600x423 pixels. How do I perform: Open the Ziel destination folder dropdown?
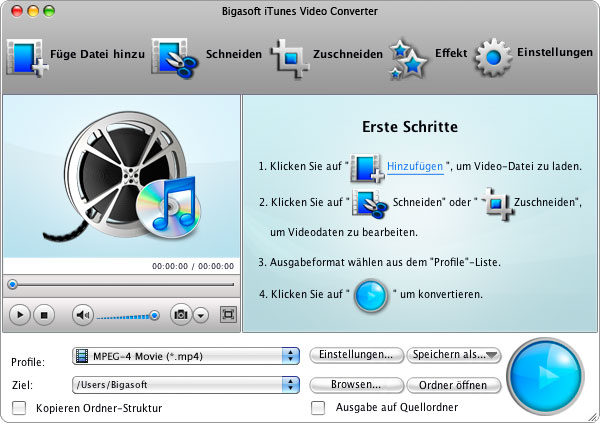[186, 385]
